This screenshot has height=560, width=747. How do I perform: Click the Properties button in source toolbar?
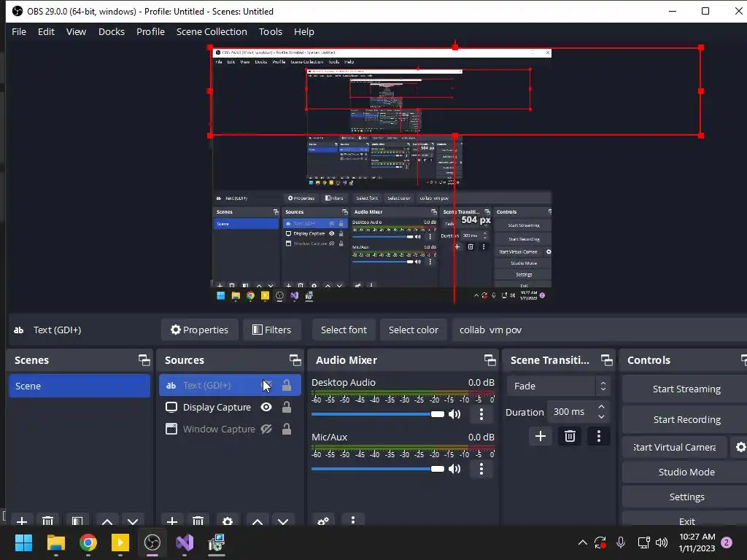click(x=200, y=330)
